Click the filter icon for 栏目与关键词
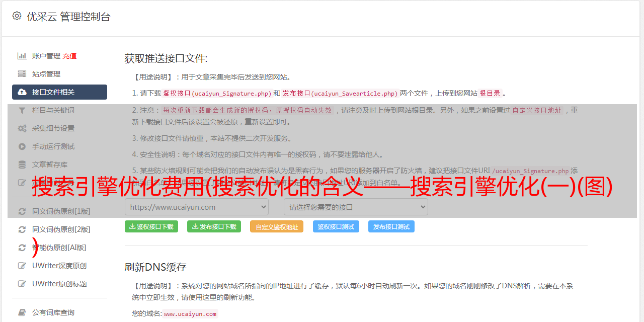 point(22,110)
